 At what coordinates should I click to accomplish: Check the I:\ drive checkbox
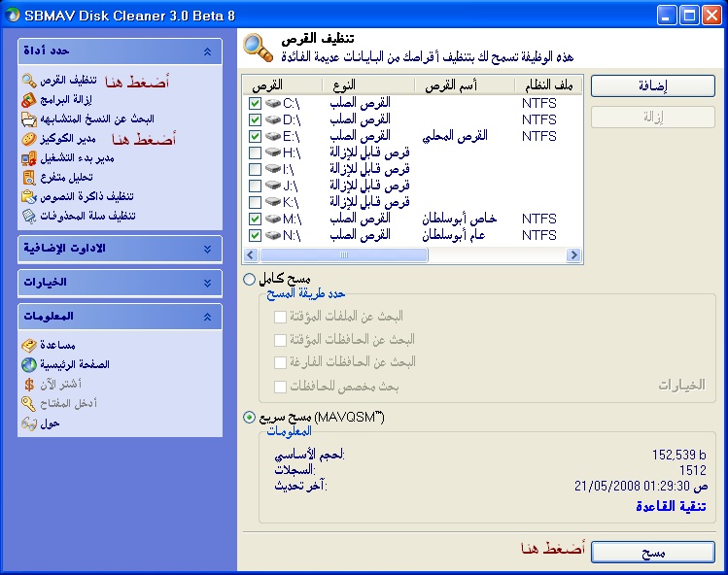(255, 169)
